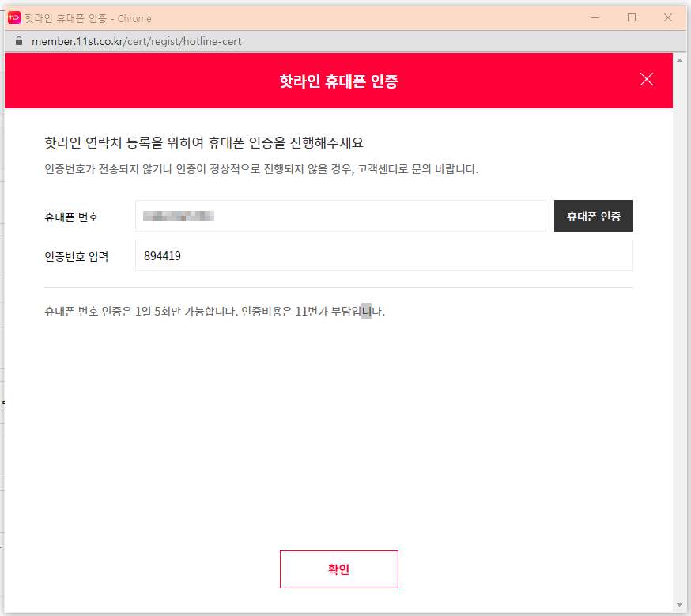Close the Chrome window via the title bar X

(x=667, y=17)
